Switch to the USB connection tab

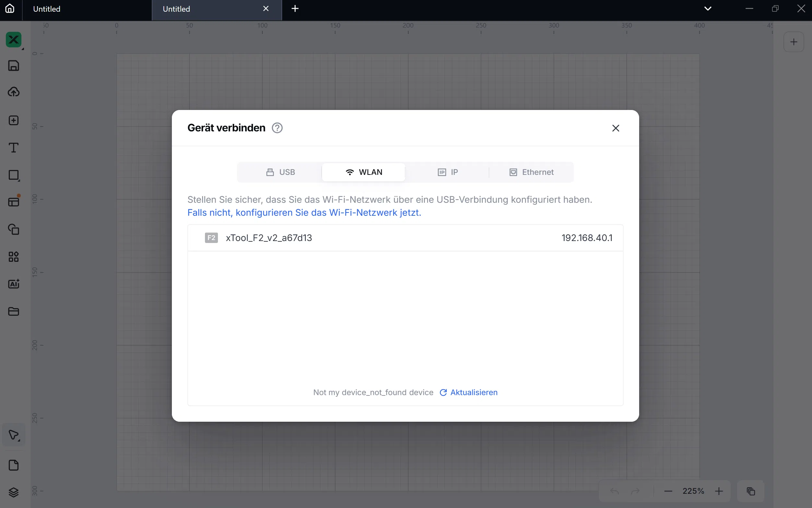click(x=281, y=172)
